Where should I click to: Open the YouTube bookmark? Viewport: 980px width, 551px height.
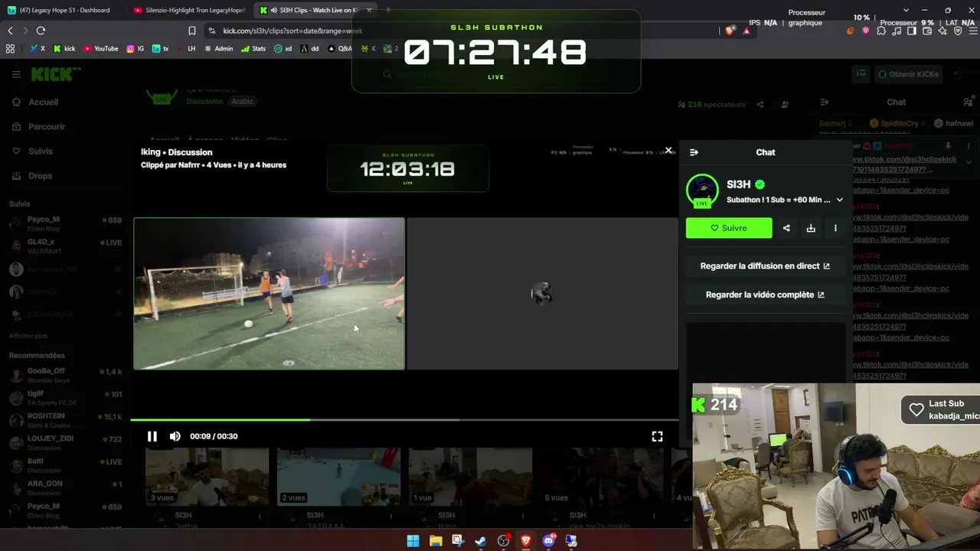click(101, 48)
